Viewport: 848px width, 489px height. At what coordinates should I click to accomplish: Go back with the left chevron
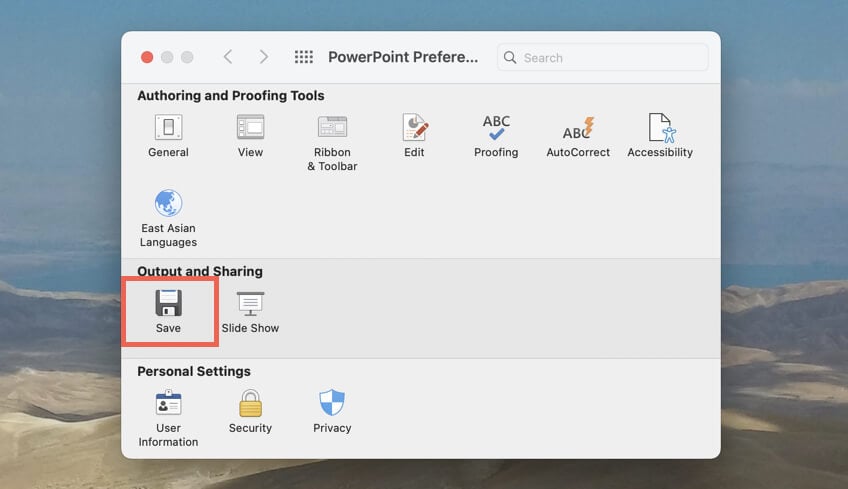pos(228,57)
